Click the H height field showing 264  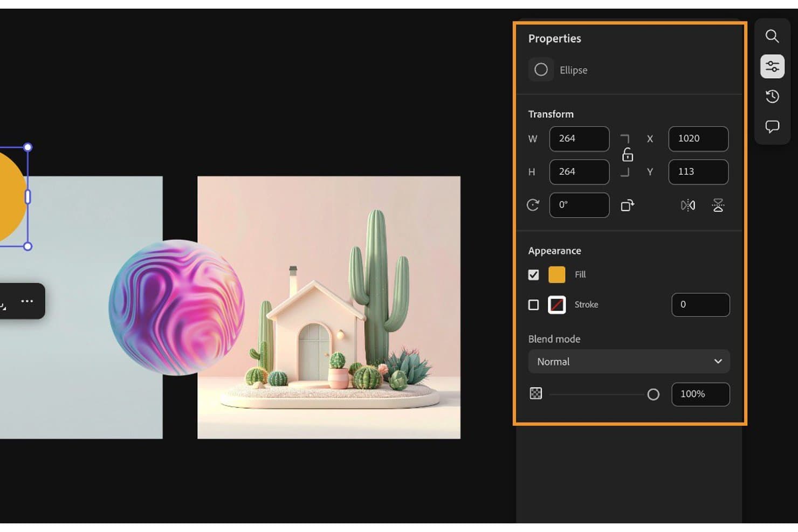579,171
